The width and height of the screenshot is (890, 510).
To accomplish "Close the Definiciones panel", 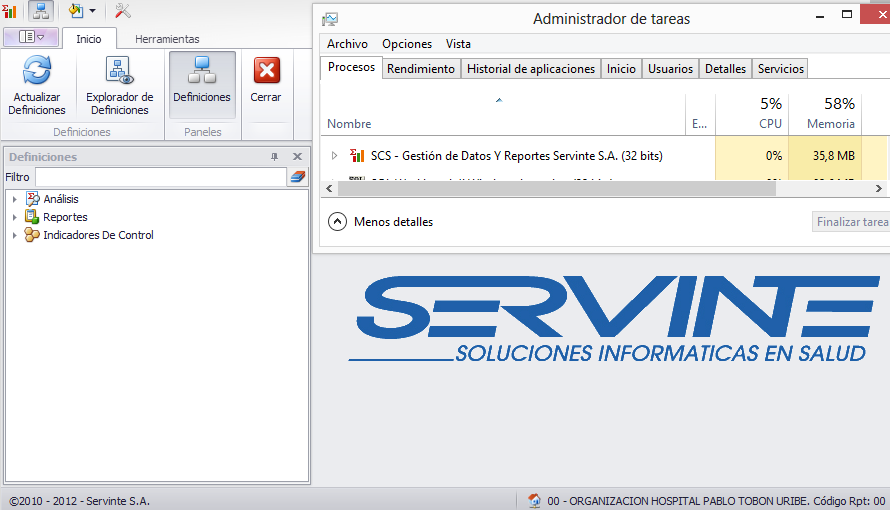I will click(297, 157).
